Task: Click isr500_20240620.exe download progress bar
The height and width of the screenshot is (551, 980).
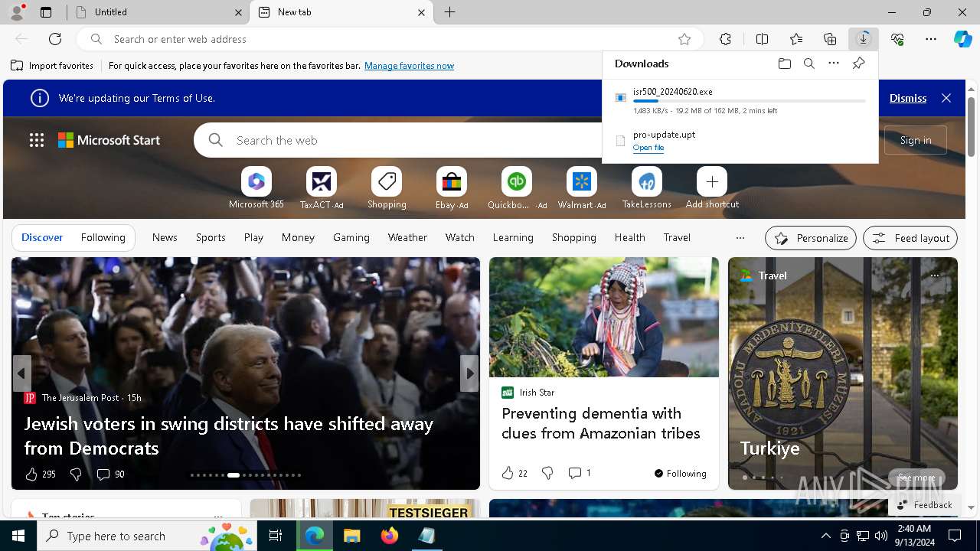Action: tap(750, 101)
